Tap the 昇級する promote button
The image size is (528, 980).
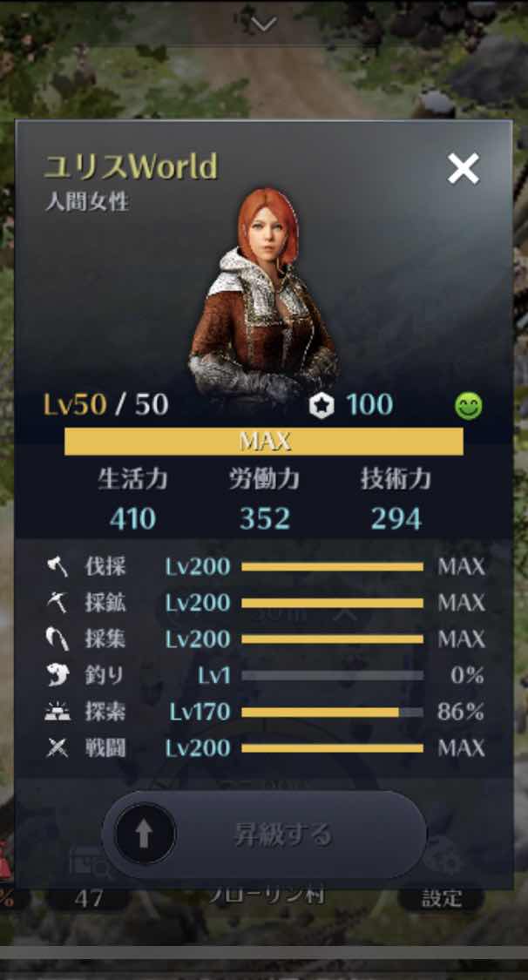(x=264, y=835)
